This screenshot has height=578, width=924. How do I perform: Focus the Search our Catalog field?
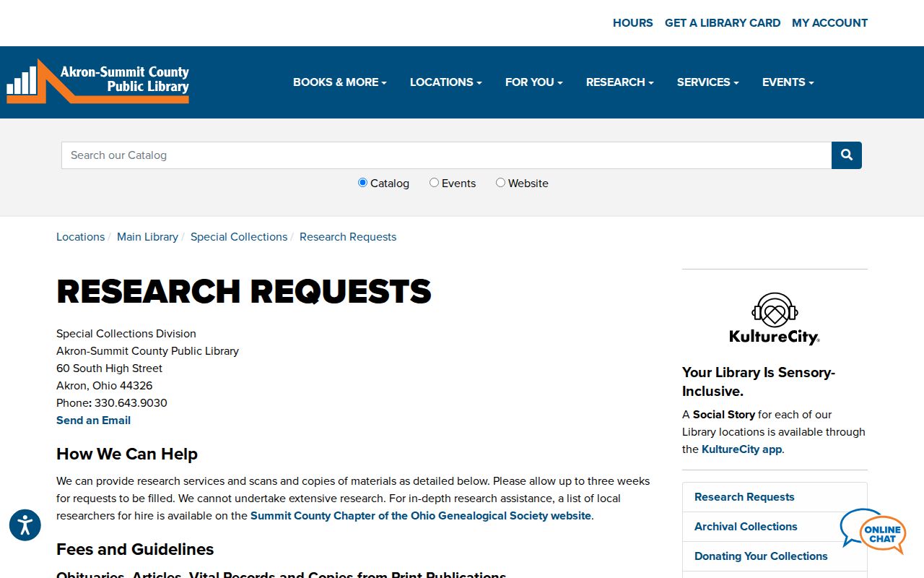pos(447,155)
